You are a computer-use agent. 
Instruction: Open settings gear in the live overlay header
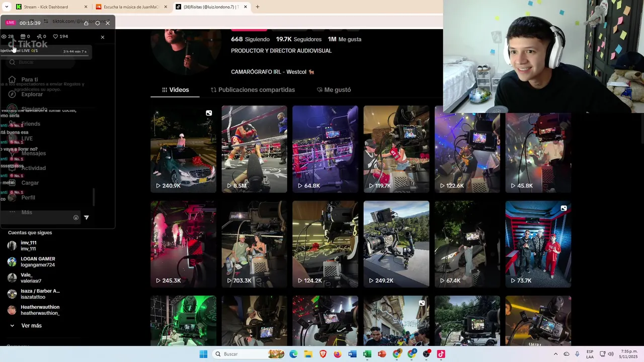coord(97,23)
